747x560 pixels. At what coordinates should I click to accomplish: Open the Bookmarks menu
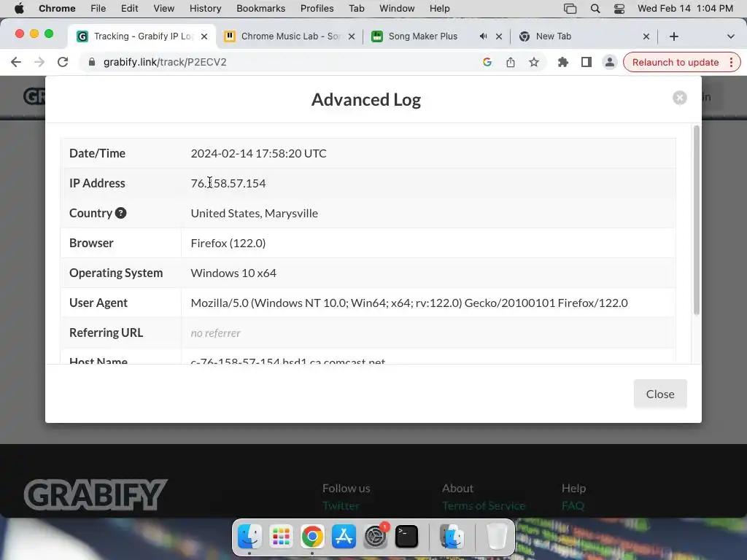point(260,8)
